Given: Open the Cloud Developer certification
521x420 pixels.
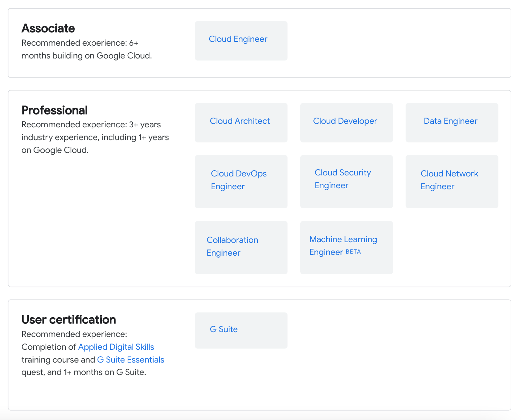Looking at the screenshot, I should 346,122.
